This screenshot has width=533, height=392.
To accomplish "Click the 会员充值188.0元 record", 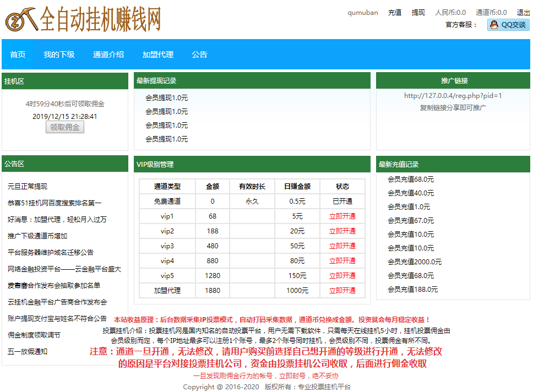I will tap(412, 290).
